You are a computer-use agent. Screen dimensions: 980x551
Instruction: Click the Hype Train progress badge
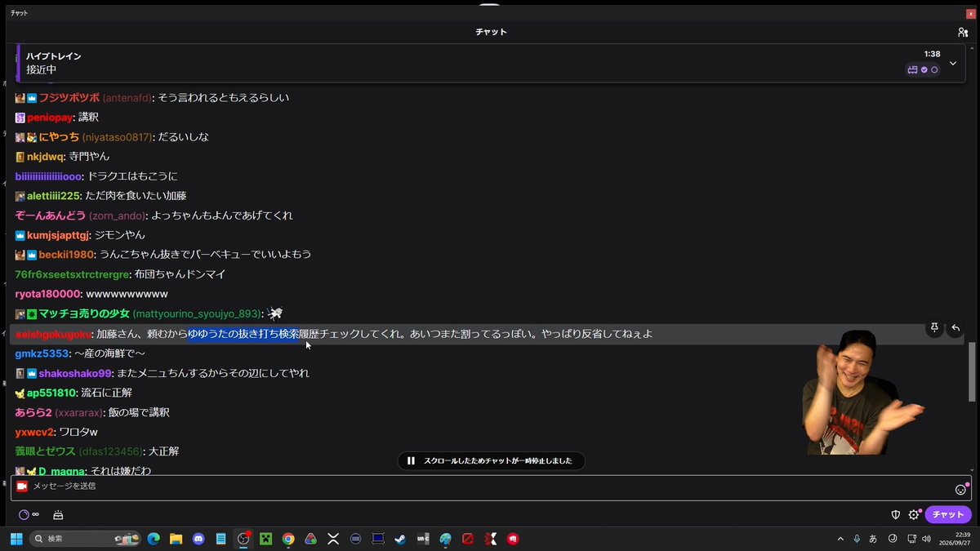pos(923,70)
